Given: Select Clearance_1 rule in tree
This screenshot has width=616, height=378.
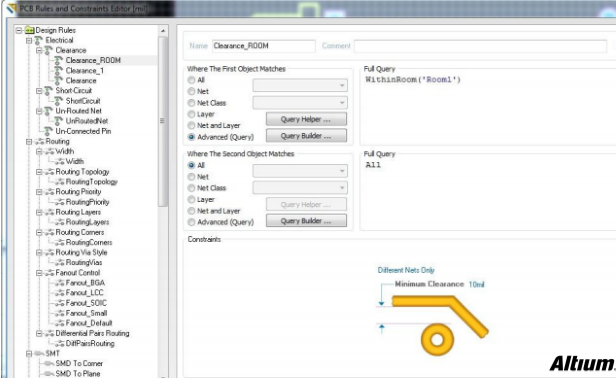Looking at the screenshot, I should click(x=84, y=71).
